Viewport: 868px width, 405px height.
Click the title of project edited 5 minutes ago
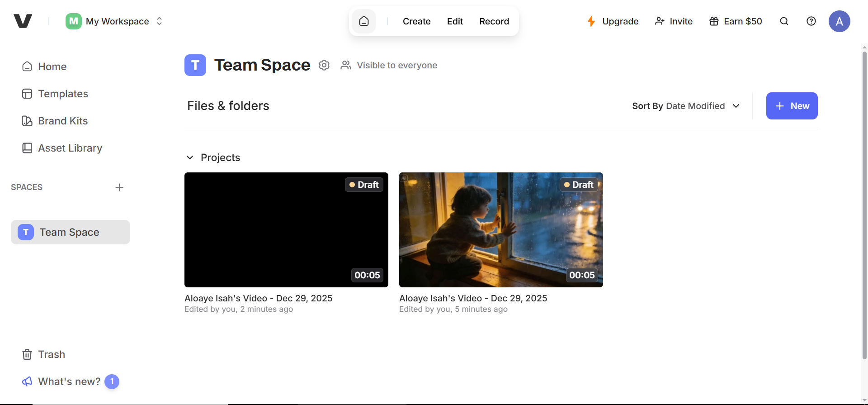pos(473,298)
